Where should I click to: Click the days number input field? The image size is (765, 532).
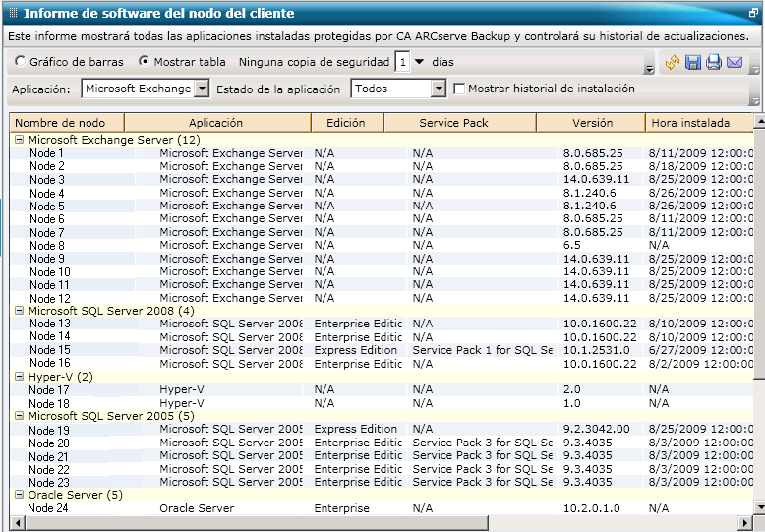pyautogui.click(x=402, y=61)
